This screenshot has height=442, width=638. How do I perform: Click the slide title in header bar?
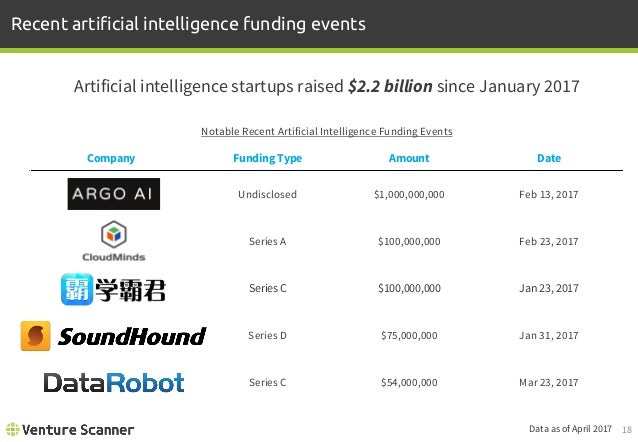pyautogui.click(x=188, y=23)
